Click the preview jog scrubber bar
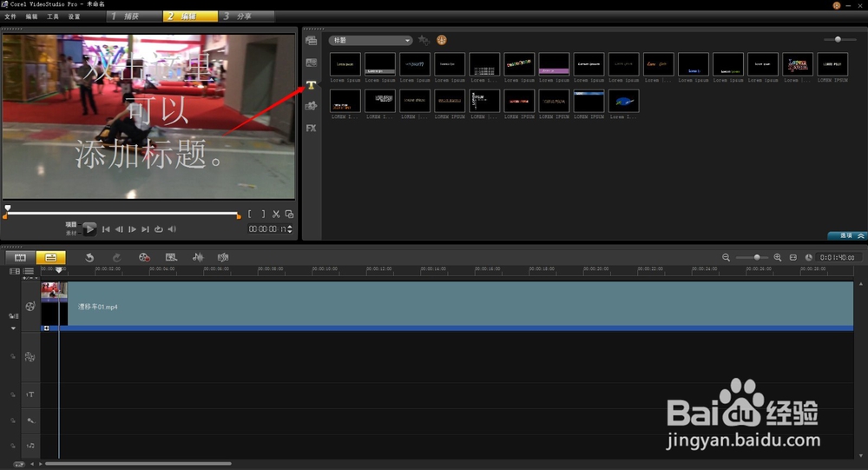The height and width of the screenshot is (470, 868). pyautogui.click(x=122, y=213)
